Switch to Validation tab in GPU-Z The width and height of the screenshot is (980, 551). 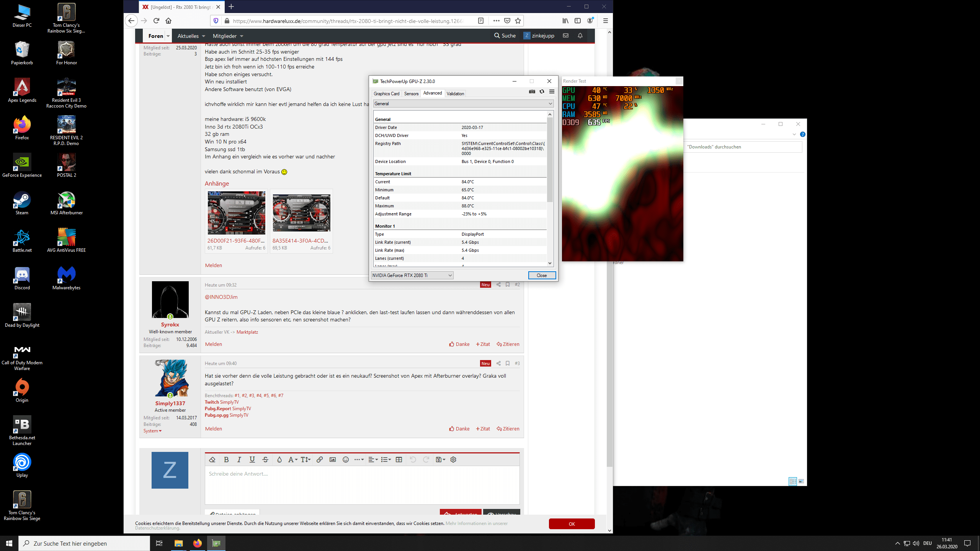tap(455, 93)
